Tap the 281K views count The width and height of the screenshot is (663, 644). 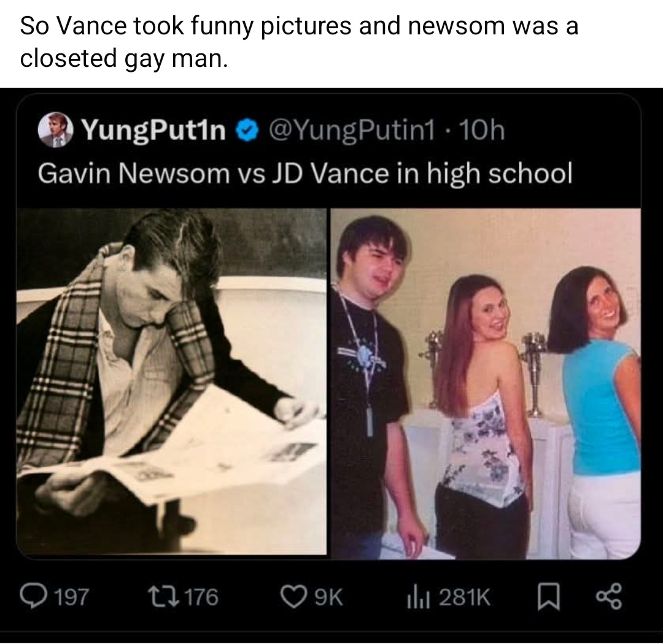point(465,597)
